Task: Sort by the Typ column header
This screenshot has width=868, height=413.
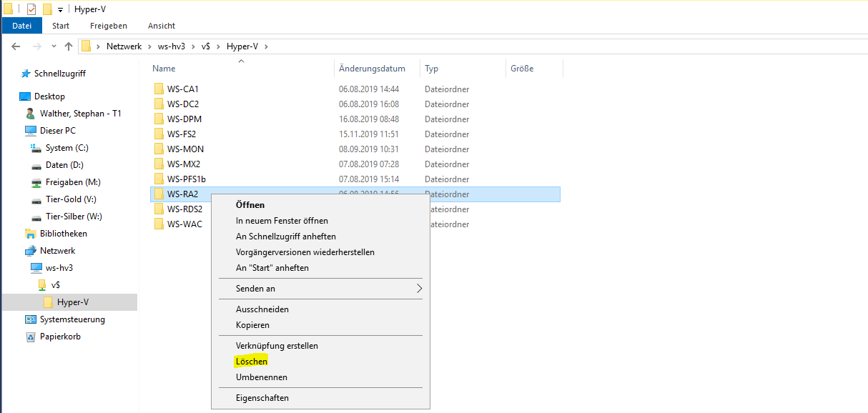Action: coord(431,69)
